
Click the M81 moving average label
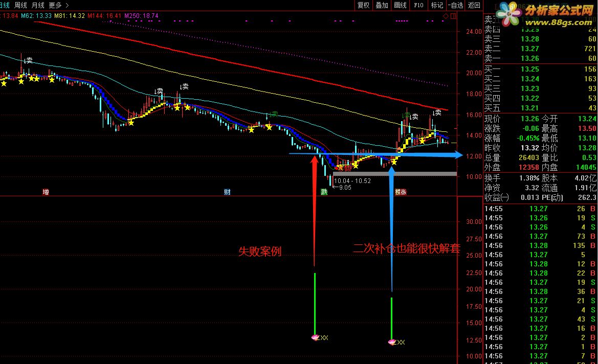click(x=70, y=16)
